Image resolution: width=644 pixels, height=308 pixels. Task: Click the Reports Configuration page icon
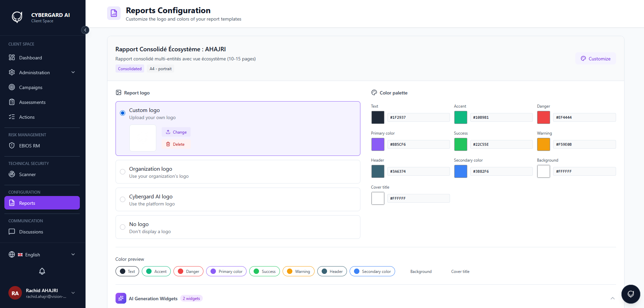point(114,13)
